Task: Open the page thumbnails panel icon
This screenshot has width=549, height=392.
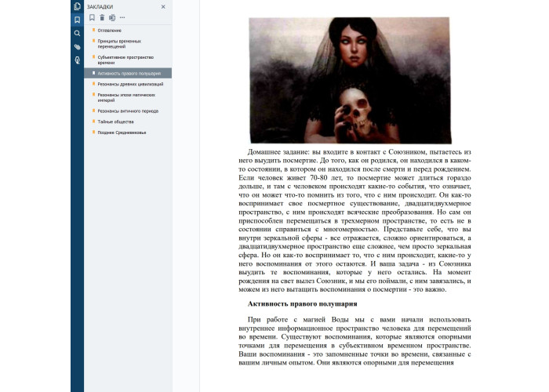Action: tap(77, 6)
